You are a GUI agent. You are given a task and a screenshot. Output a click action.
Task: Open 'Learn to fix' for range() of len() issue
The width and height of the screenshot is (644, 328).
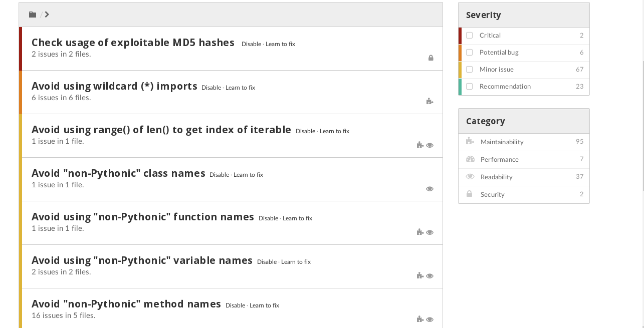334,131
